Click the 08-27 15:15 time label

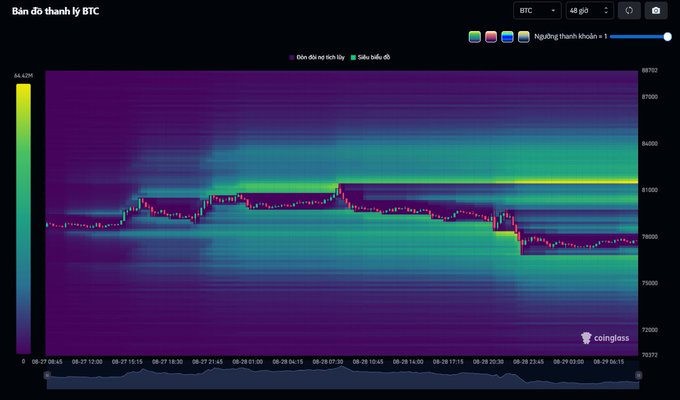pos(127,361)
